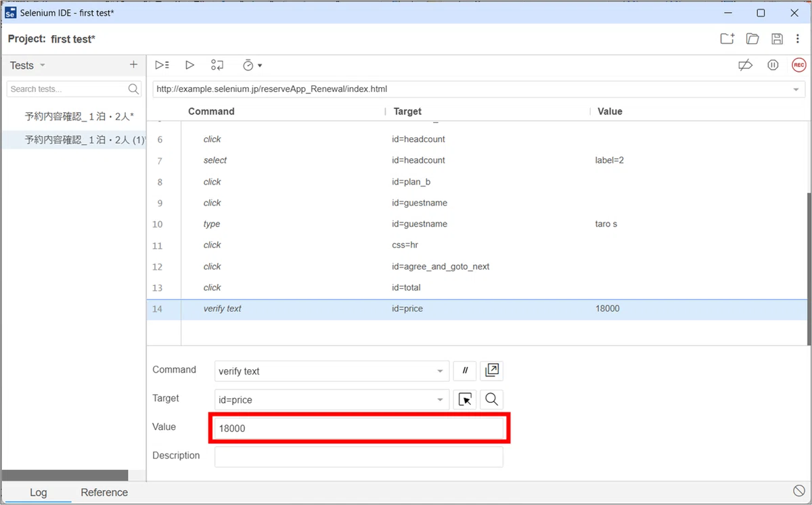The width and height of the screenshot is (812, 505).
Task: Click select target in page icon
Action: click(x=465, y=400)
